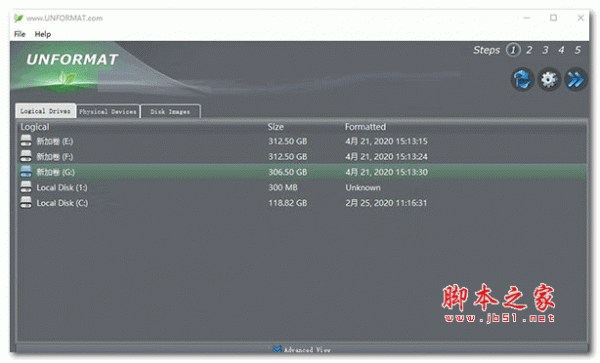The width and height of the screenshot is (600, 363).
Task: Click the formatted date 15:13:15
Action: coord(386,141)
